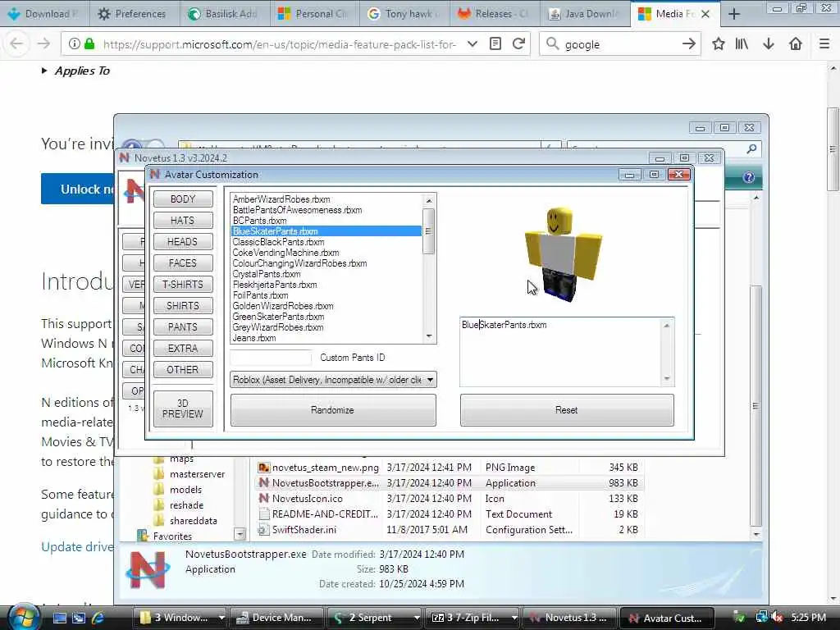Click the browser search box
The height and width of the screenshot is (630, 840).
620,44
